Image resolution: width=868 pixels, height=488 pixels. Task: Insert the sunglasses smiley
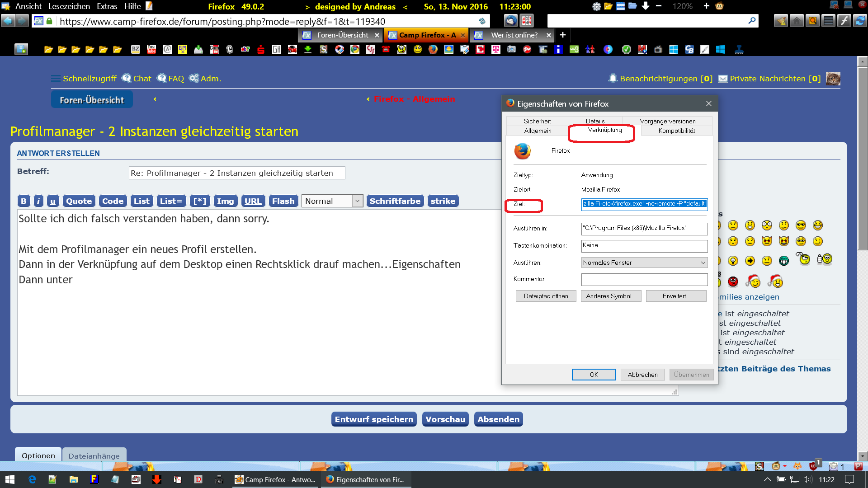click(801, 225)
